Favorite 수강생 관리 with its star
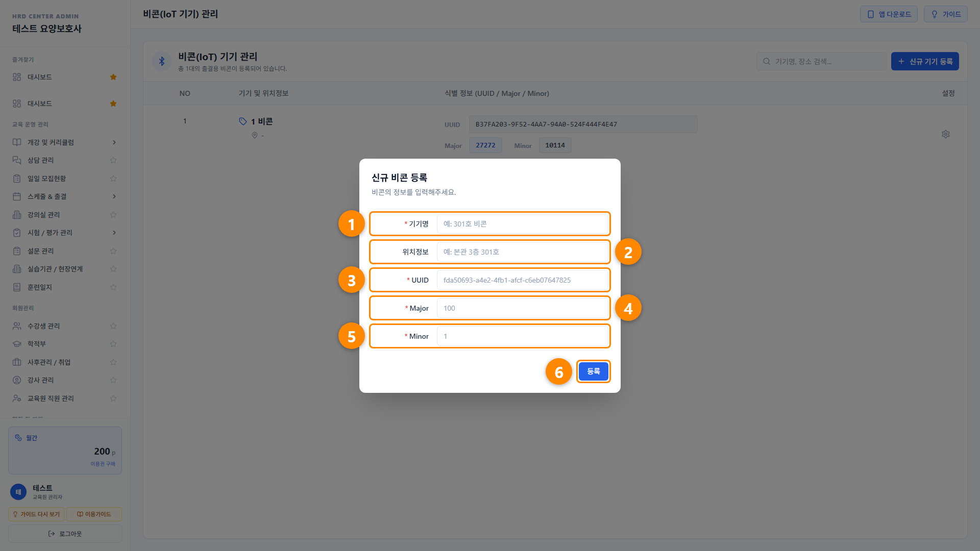Screen dimensions: 980x551 point(113,326)
